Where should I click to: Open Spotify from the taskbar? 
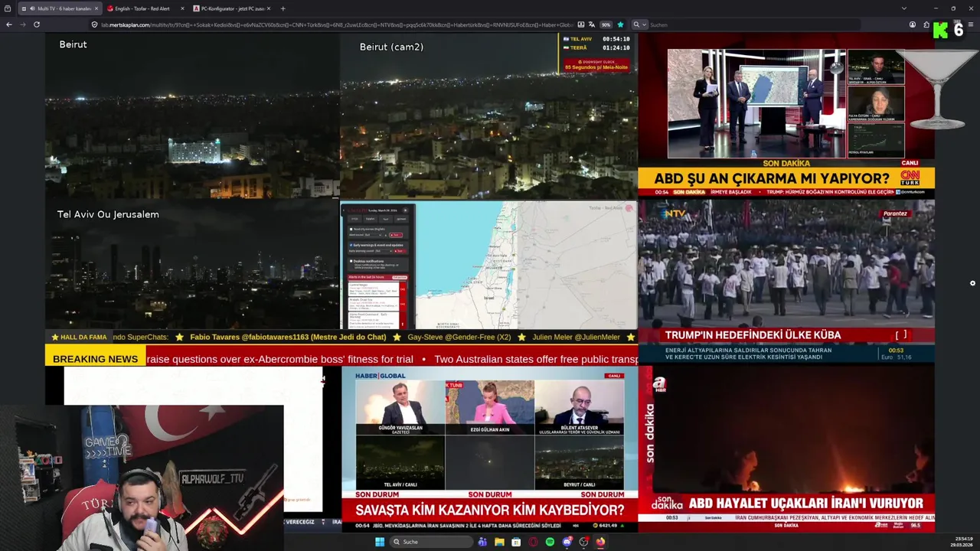coord(550,542)
